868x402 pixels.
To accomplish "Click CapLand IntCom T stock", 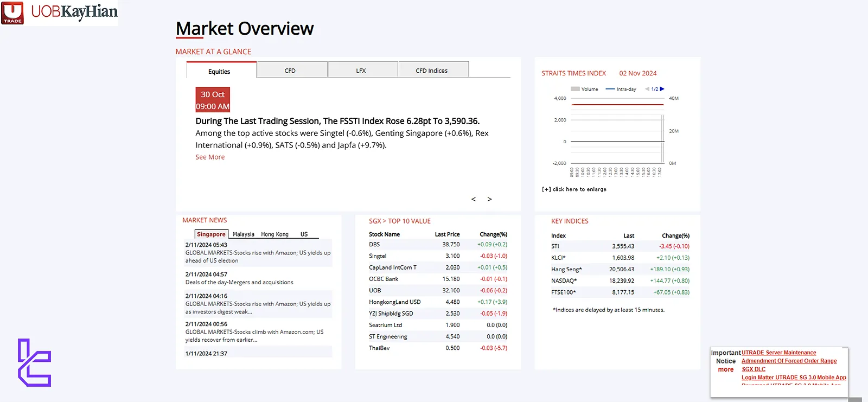I will 393,267.
